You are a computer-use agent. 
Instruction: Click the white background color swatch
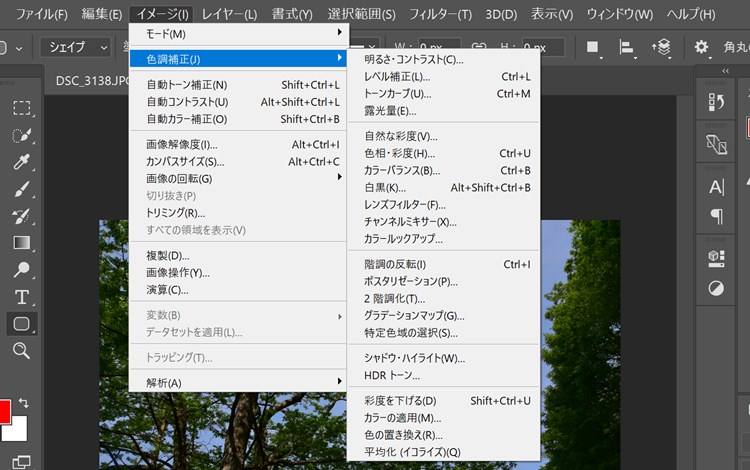point(16,429)
